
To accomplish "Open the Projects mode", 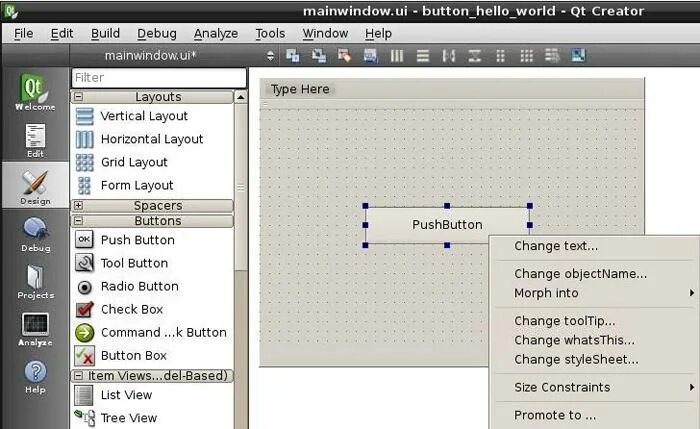I will click(x=35, y=281).
